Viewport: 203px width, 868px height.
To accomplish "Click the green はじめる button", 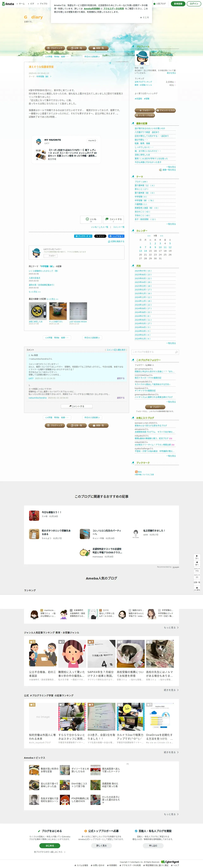I will point(50,845).
